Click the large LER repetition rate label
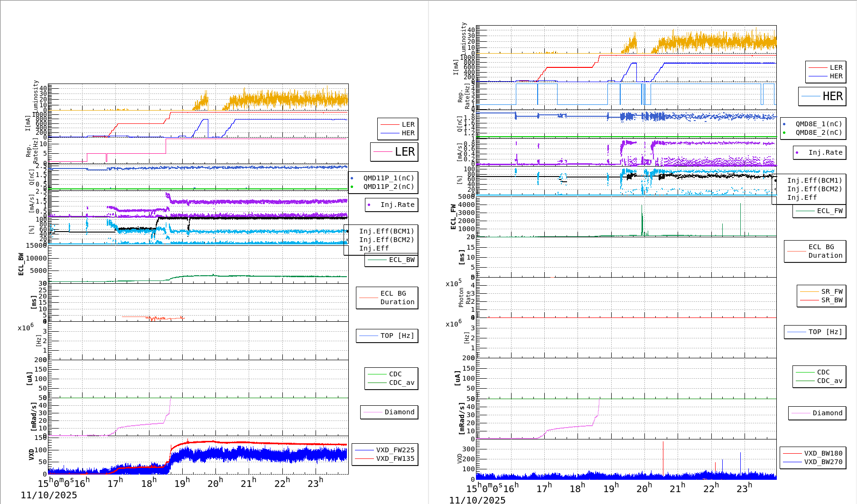The width and height of the screenshot is (857, 504). click(x=404, y=152)
